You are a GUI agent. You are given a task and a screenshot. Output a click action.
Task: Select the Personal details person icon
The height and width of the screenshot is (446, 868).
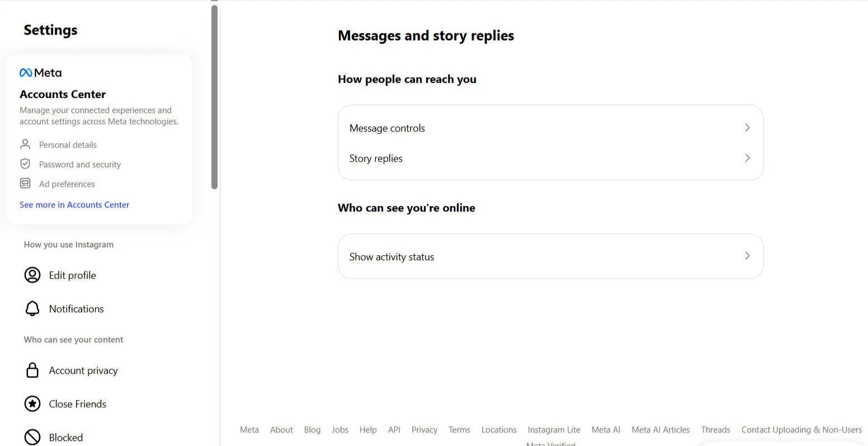point(25,144)
